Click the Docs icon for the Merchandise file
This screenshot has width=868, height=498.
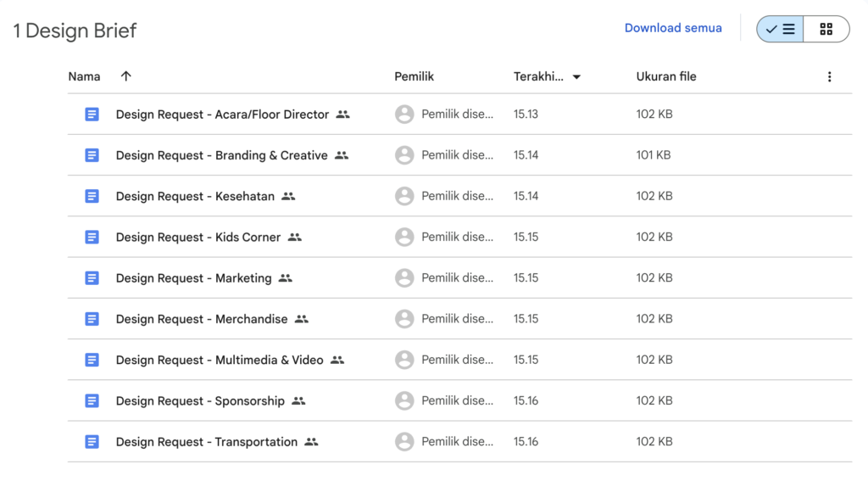click(92, 319)
